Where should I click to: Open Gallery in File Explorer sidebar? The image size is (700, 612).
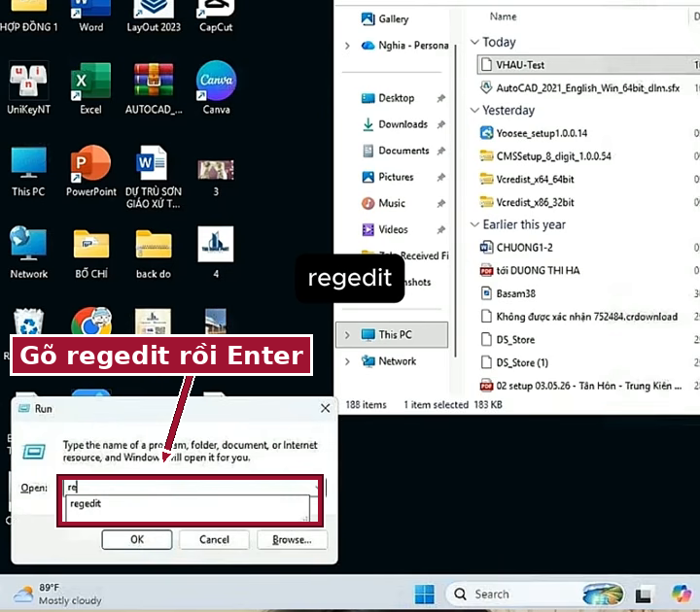385,18
